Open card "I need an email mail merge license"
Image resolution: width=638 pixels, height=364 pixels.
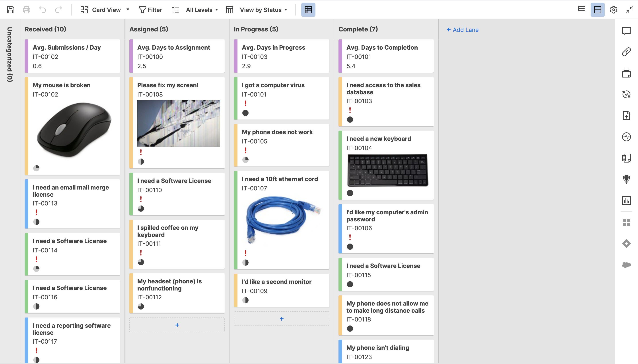point(72,204)
